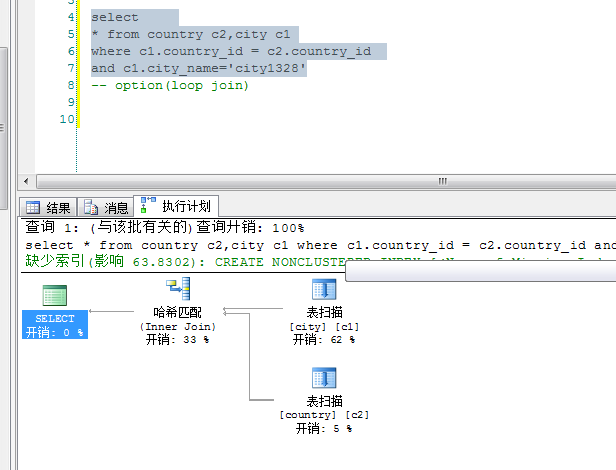Click the SELECT plan node icon
This screenshot has height=470, width=616.
pyautogui.click(x=55, y=295)
